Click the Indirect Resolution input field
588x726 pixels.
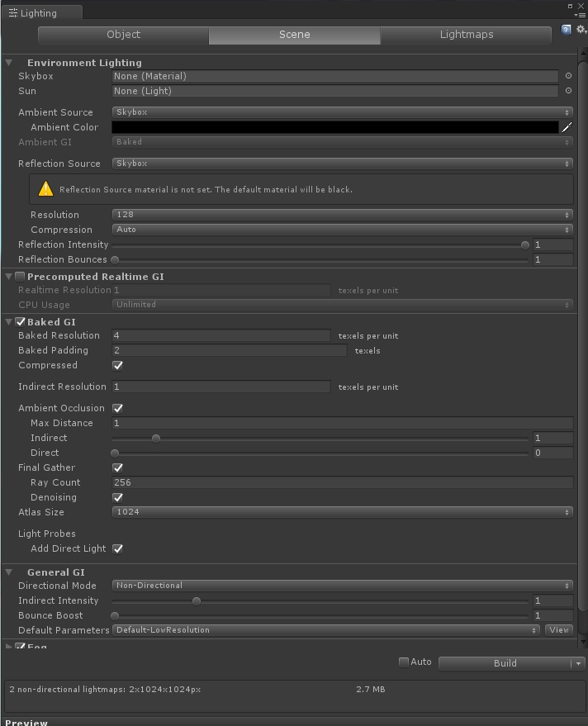[220, 387]
